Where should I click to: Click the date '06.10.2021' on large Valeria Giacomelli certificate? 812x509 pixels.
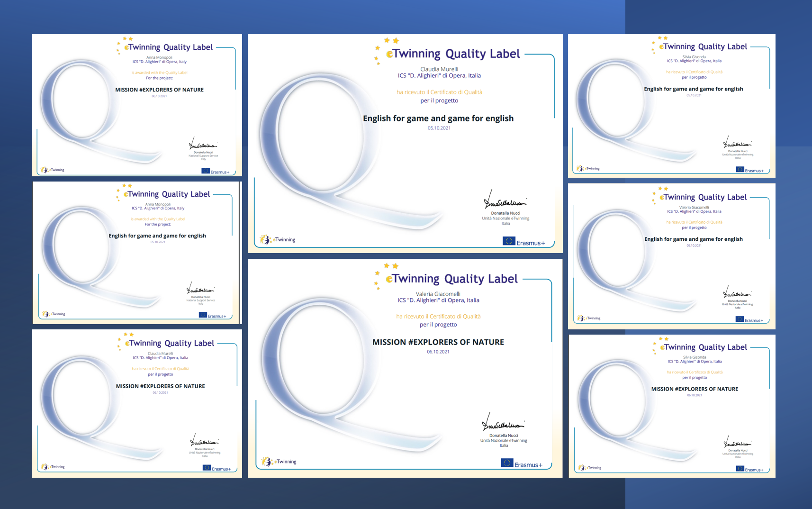coord(438,352)
